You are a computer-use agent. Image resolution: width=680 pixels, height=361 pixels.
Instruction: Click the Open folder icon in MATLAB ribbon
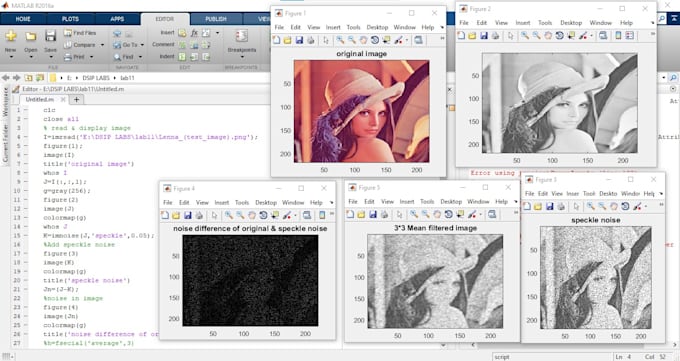coord(30,36)
